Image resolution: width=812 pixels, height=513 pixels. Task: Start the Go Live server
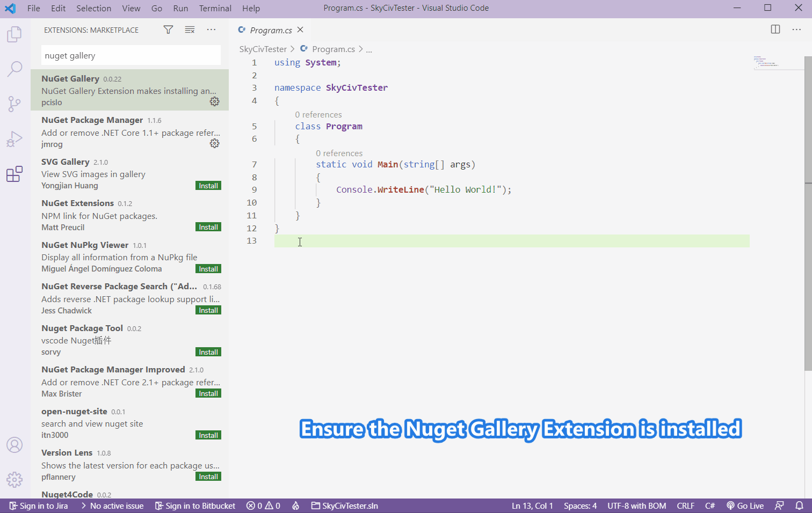[745, 505]
